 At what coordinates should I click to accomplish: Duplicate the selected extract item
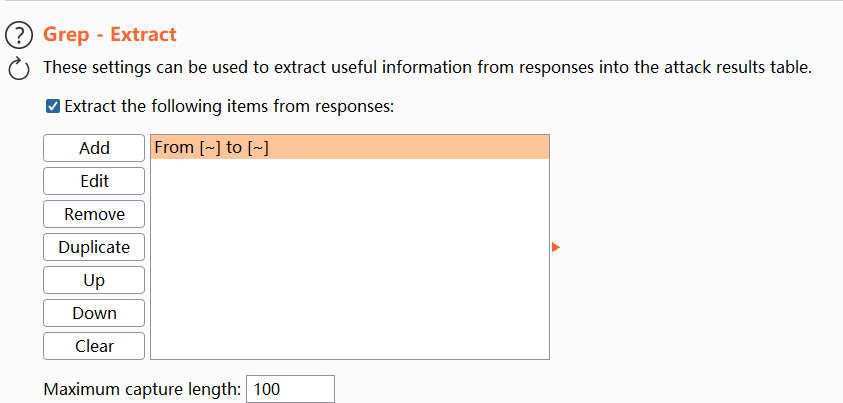pos(94,247)
